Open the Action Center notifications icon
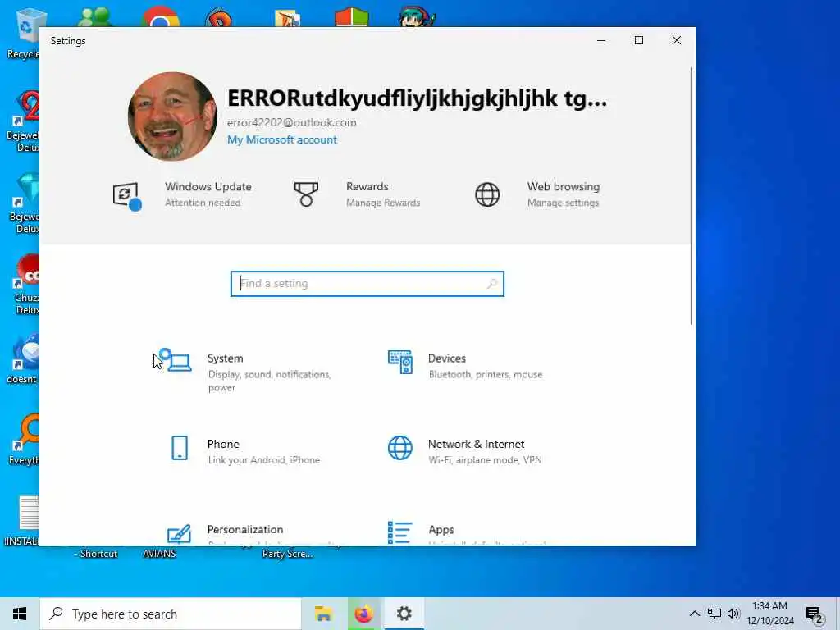This screenshot has height=630, width=840. click(815, 615)
